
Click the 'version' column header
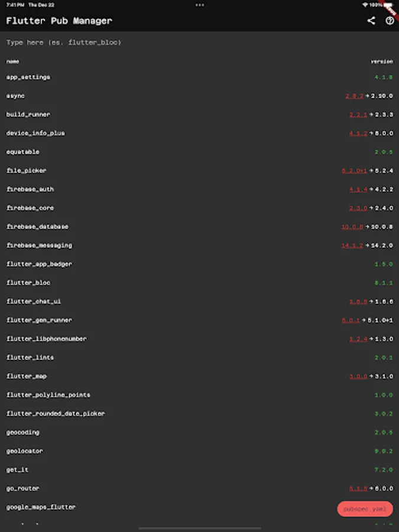coord(381,61)
